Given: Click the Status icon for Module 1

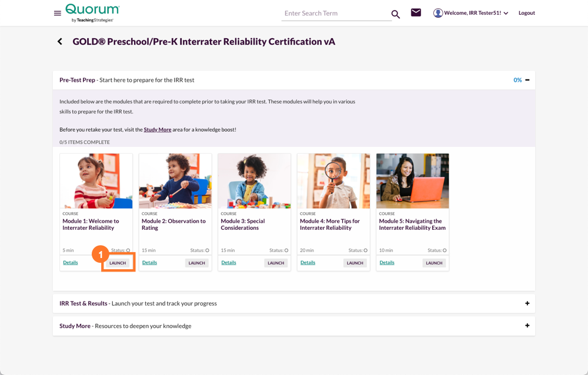Looking at the screenshot, I should pyautogui.click(x=127, y=250).
